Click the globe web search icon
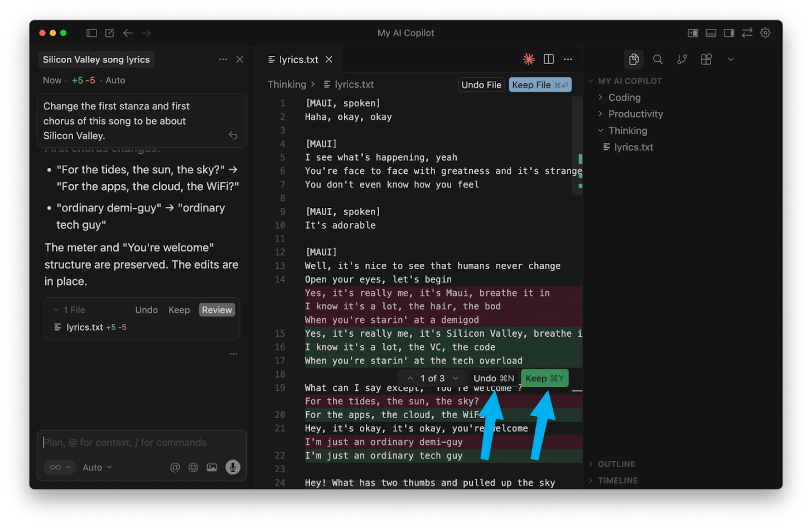 [x=194, y=467]
